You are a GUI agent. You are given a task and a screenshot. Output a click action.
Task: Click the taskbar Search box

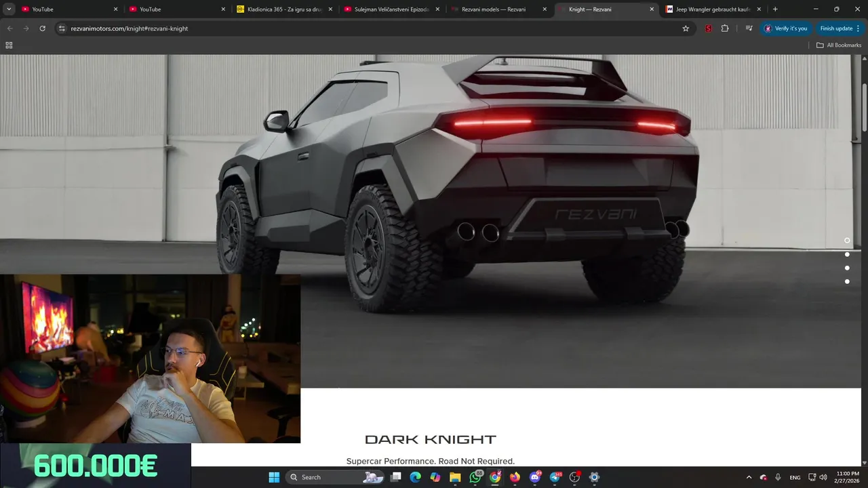(336, 477)
